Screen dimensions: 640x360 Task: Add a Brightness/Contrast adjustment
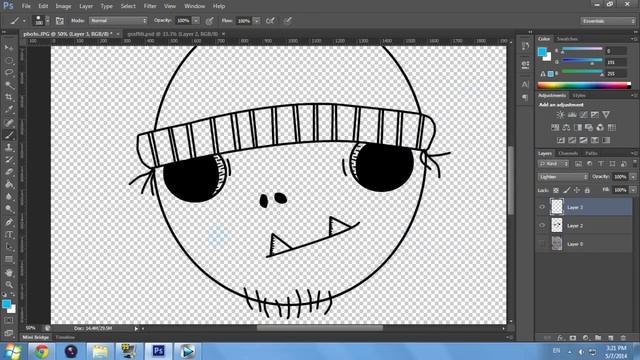pos(560,115)
